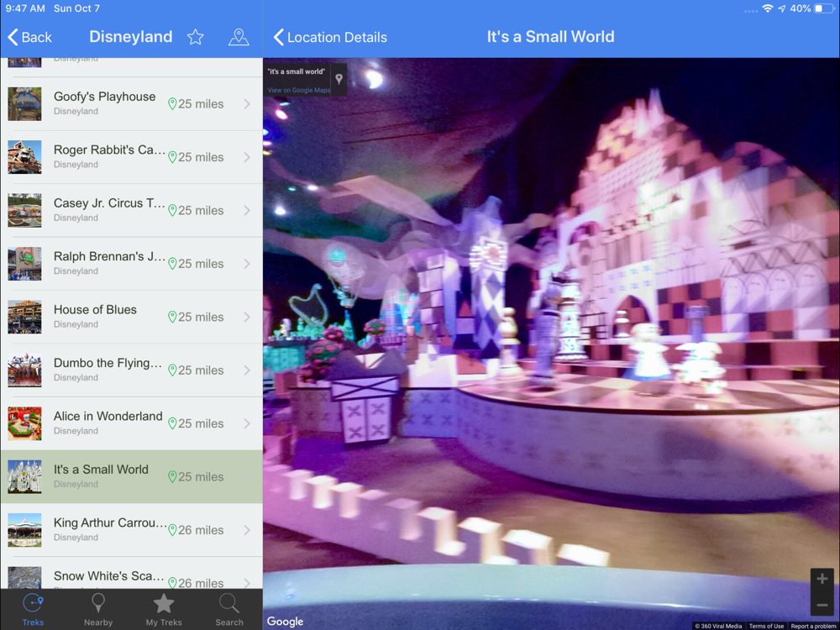Open the Search tab
The image size is (840, 630).
(x=229, y=610)
